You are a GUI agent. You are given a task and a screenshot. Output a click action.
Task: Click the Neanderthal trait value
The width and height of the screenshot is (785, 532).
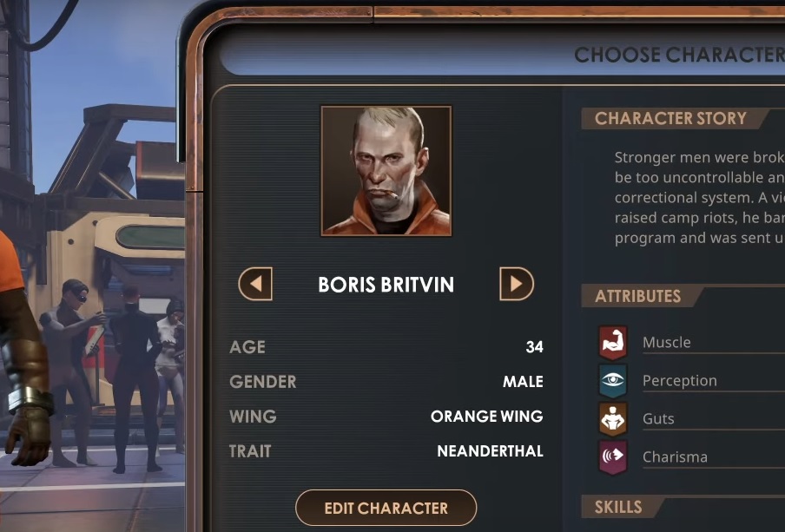pos(490,451)
